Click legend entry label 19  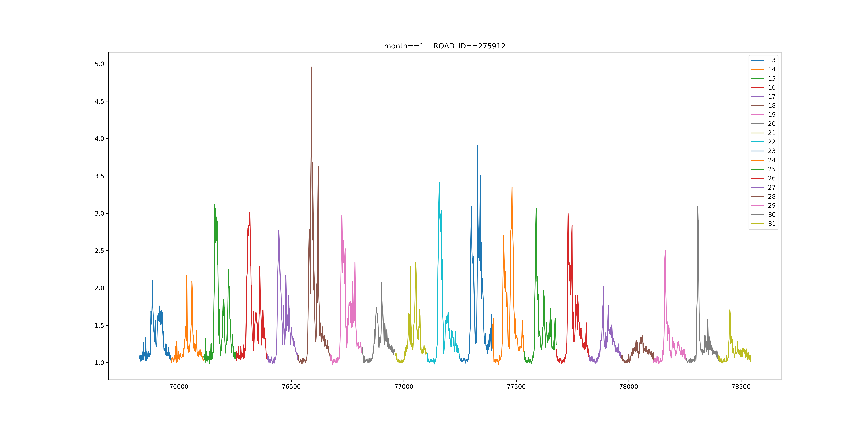coord(772,115)
